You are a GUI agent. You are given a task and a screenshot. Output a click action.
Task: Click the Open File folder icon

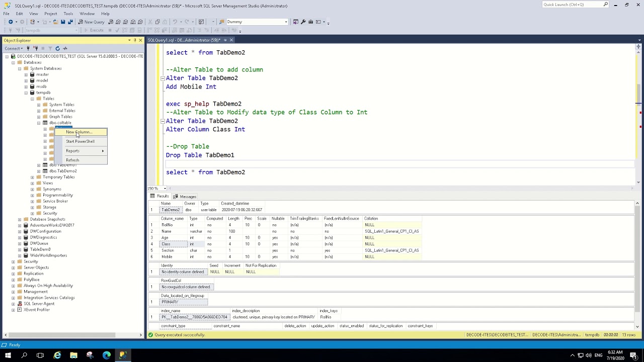point(55,22)
